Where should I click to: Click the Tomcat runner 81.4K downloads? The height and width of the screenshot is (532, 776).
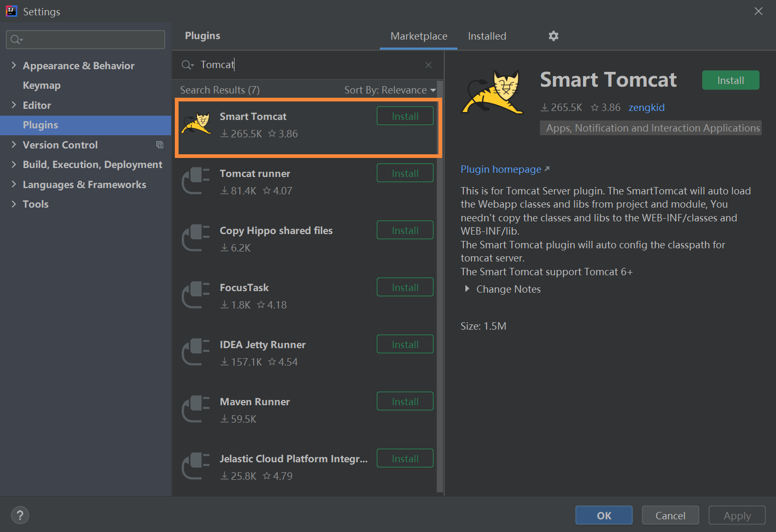pyautogui.click(x=238, y=191)
